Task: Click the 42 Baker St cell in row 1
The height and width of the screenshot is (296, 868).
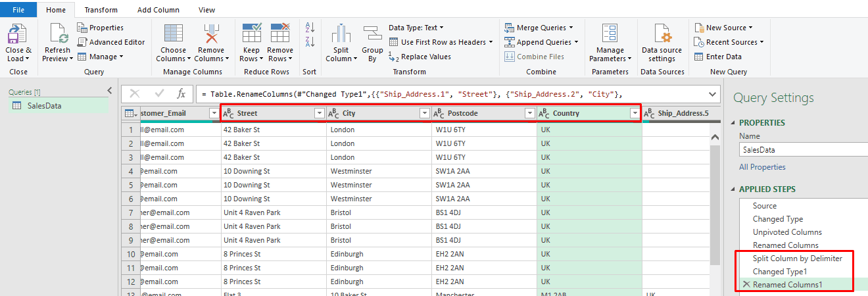Action: click(274, 130)
